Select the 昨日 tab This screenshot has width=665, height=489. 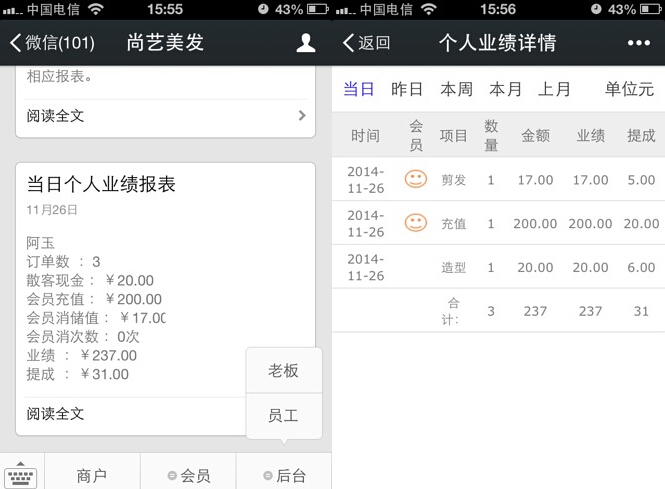[407, 89]
